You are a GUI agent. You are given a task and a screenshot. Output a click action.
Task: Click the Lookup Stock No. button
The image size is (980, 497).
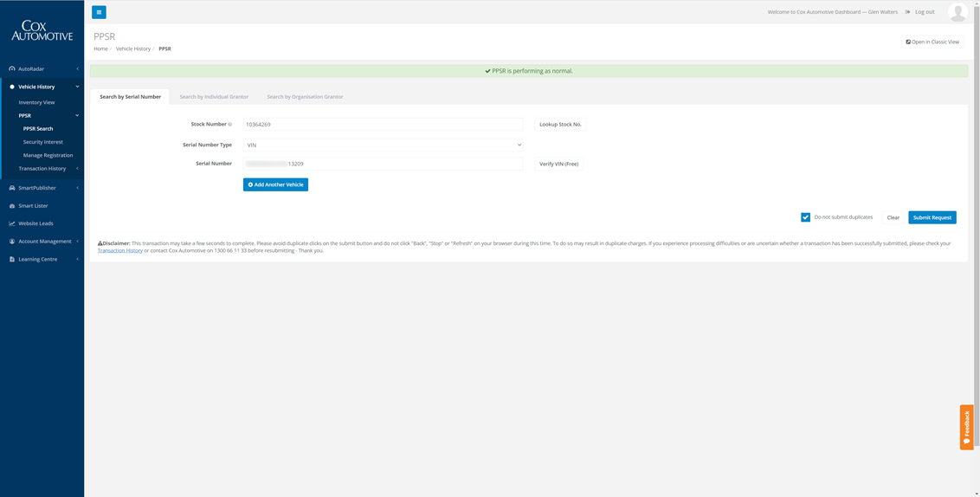561,125
